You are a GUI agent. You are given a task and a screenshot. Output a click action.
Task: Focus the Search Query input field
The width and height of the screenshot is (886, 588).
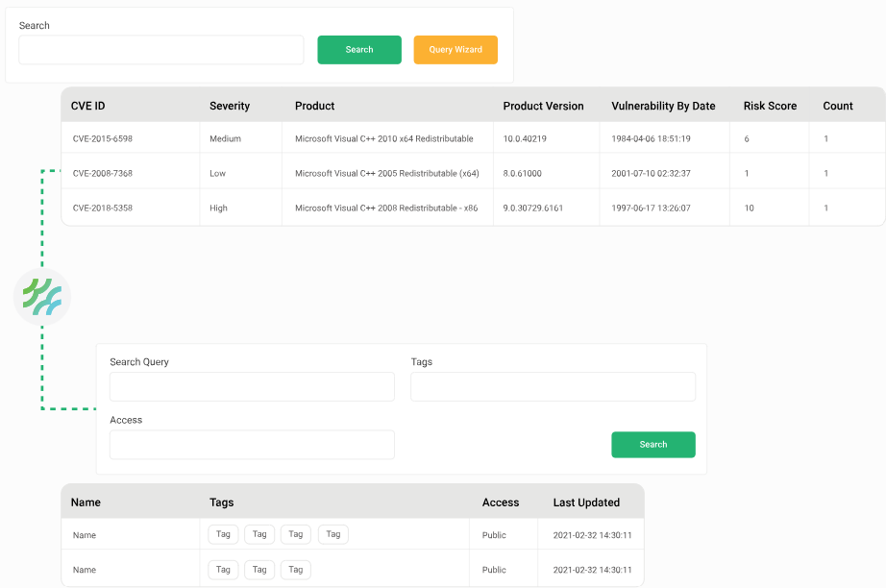(252, 387)
